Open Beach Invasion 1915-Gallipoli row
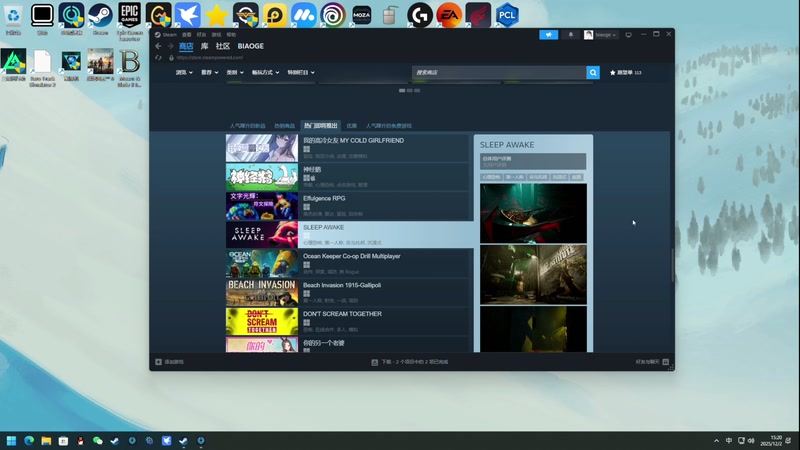 click(347, 292)
